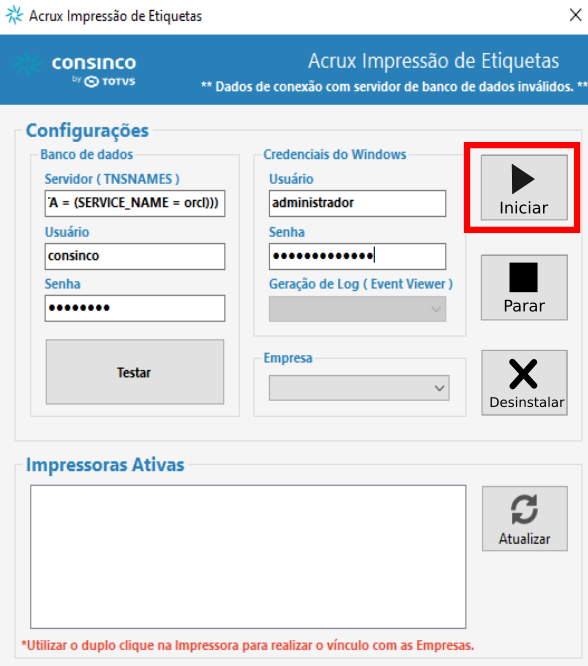The height and width of the screenshot is (666, 588).
Task: Click the banner title Acrux Impressão de Etiquetas
Action: (x=433, y=61)
